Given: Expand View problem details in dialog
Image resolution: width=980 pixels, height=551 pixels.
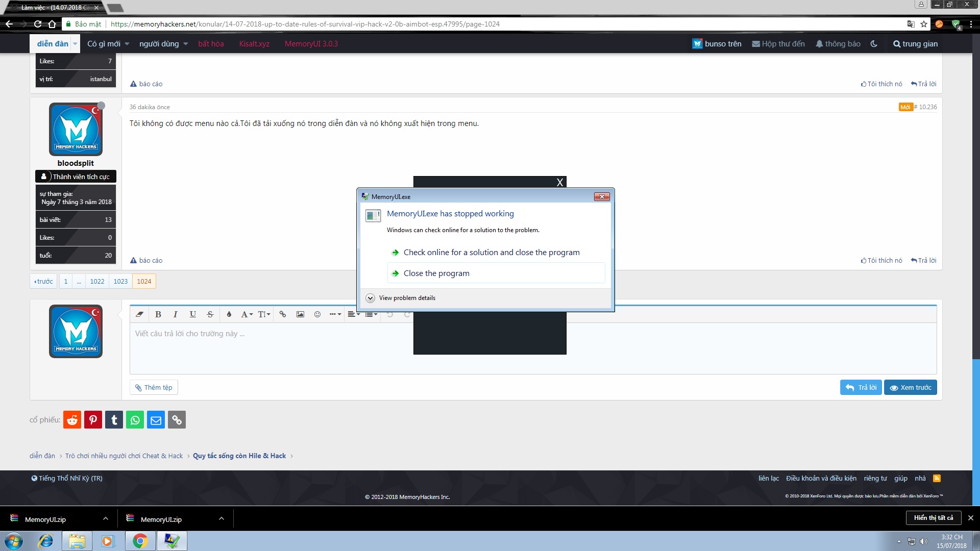Looking at the screenshot, I should tap(401, 298).
